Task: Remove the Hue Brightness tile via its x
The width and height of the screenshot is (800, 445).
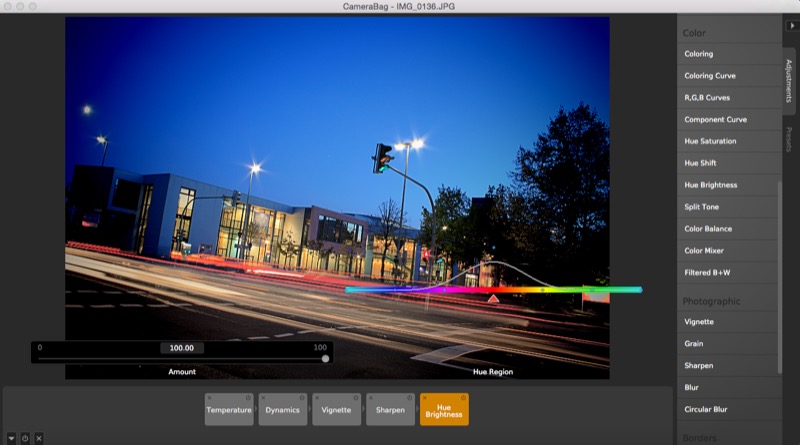Action: [x=426, y=398]
